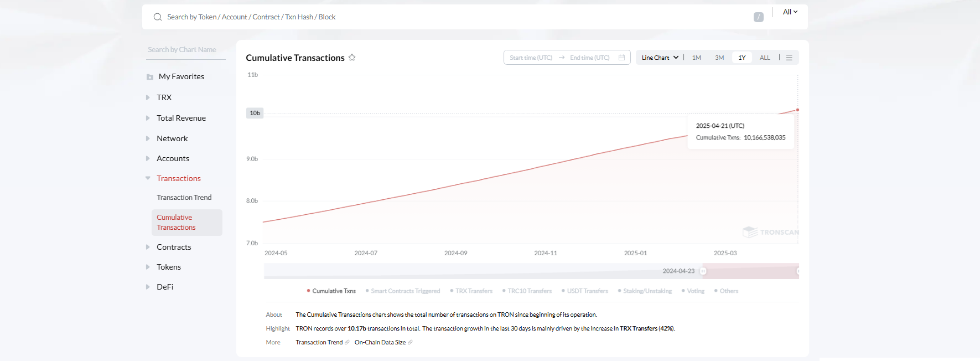The height and width of the screenshot is (361, 980).
Task: Open Transaction Trend in sidebar
Action: (x=184, y=198)
